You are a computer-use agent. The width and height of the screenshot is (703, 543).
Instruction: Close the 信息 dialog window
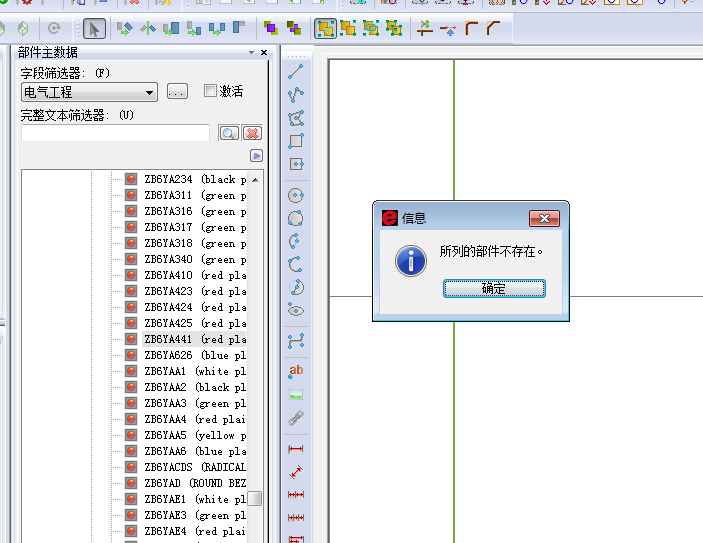(544, 218)
